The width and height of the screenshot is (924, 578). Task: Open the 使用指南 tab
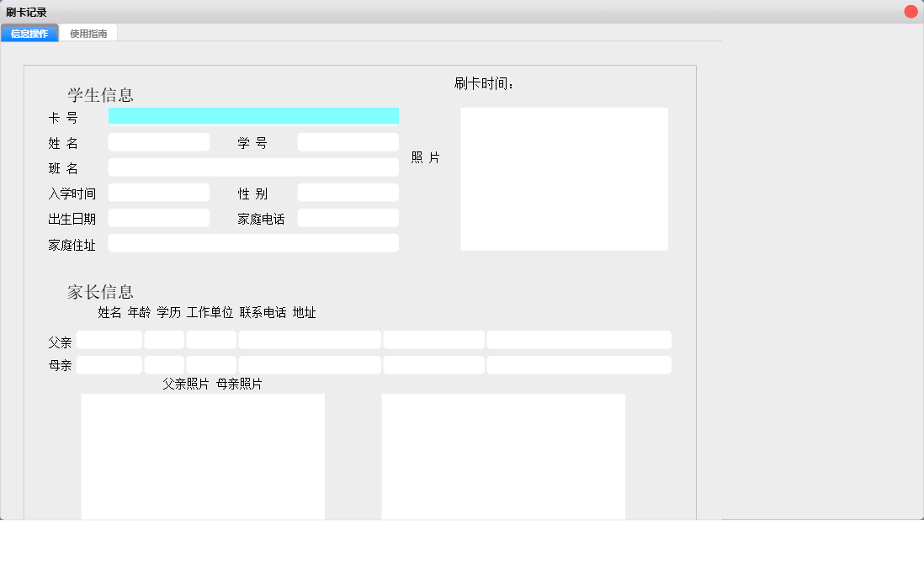[x=88, y=34]
